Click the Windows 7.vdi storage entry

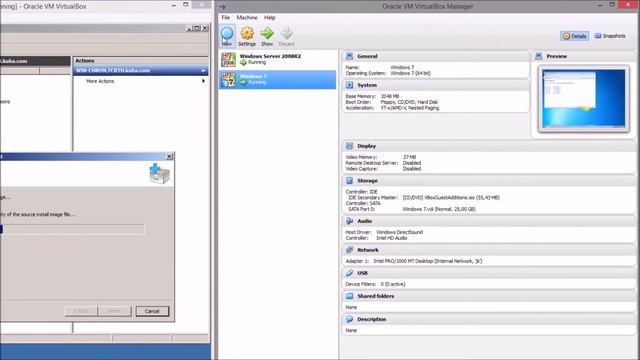pyautogui.click(x=439, y=209)
